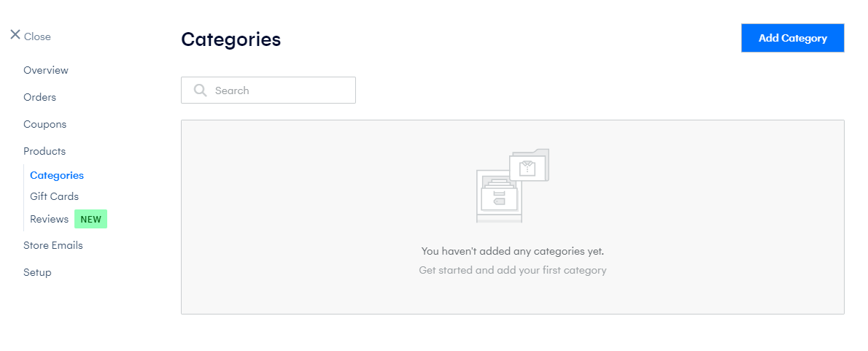Click the empty categories folder illustration
This screenshot has width=868, height=351.
point(513,185)
